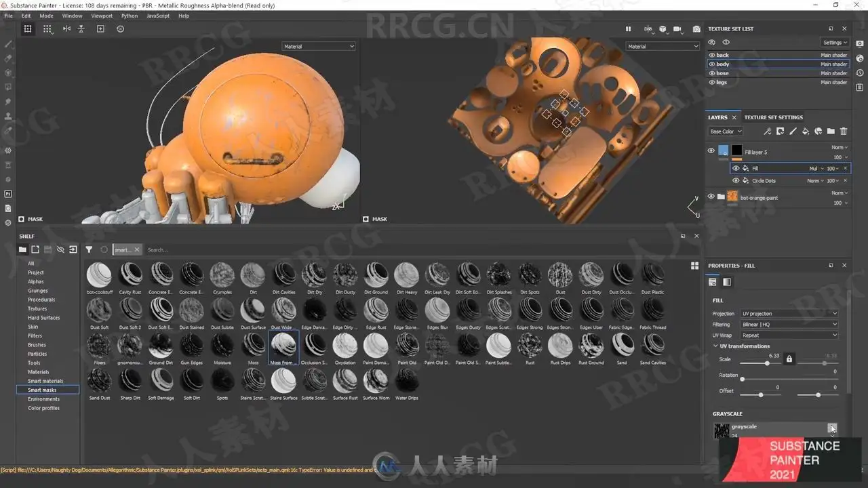Open the File menu
Screen dimensions: 868x488
(x=8, y=16)
